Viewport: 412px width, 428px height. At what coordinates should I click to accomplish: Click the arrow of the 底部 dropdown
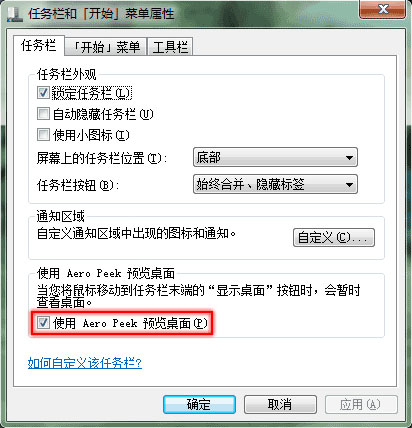(349, 157)
